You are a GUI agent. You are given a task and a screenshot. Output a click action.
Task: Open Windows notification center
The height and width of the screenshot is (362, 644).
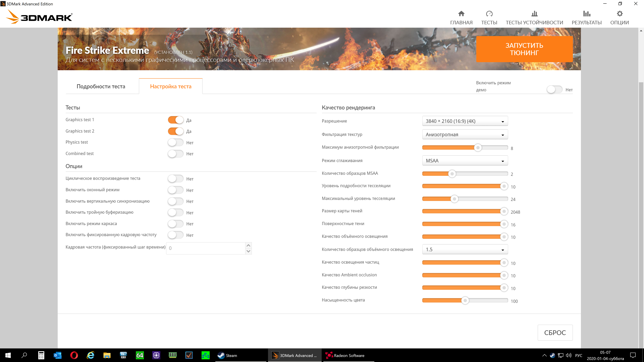(633, 355)
